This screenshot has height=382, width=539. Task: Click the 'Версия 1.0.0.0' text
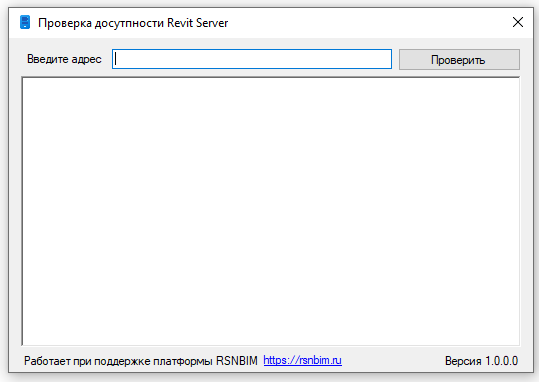(x=481, y=361)
